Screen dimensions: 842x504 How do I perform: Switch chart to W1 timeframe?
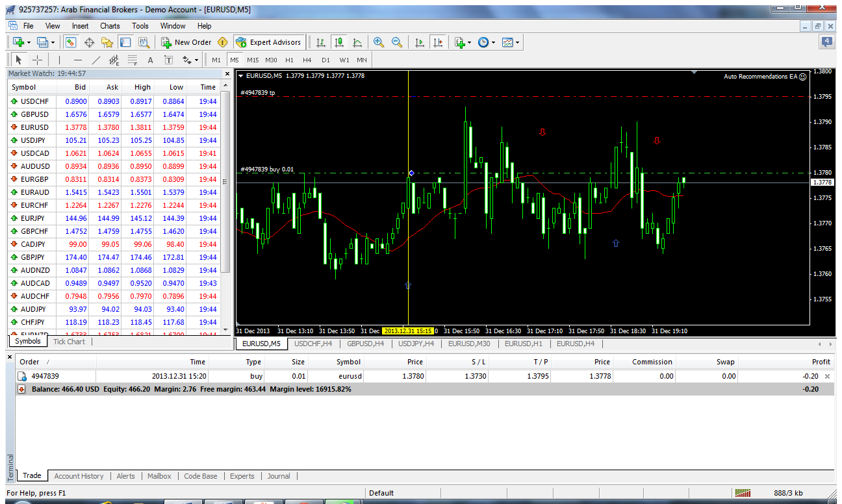[344, 60]
